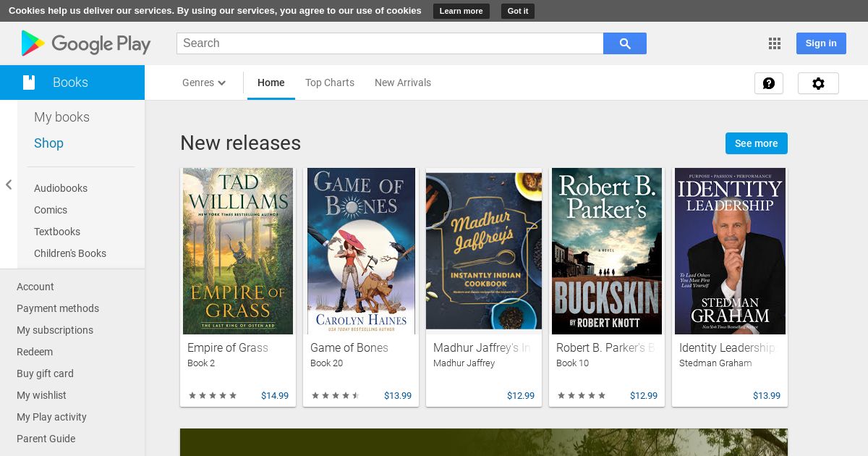The height and width of the screenshot is (456, 868).
Task: Click the $13.99 price on Game of Bones
Action: click(x=398, y=396)
